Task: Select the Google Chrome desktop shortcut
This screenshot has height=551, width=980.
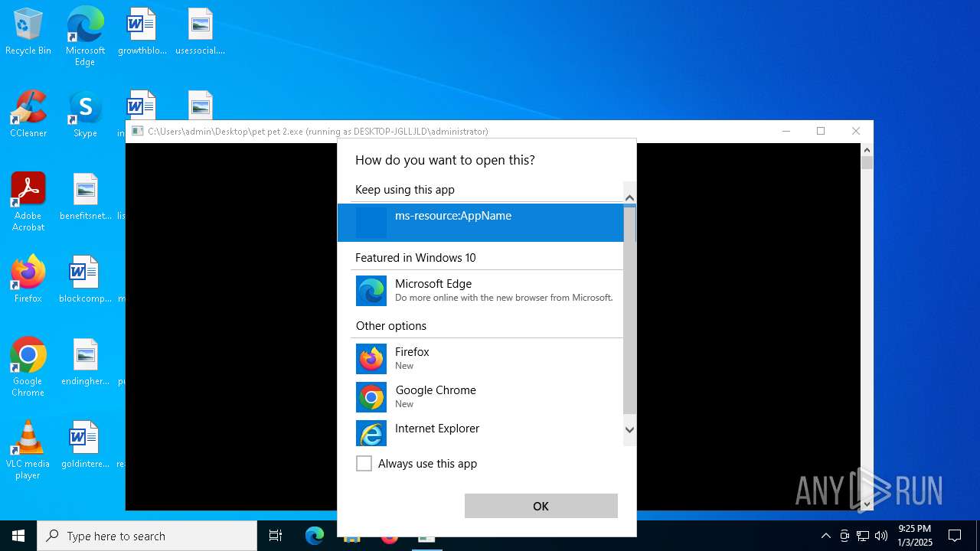Action: (x=28, y=367)
